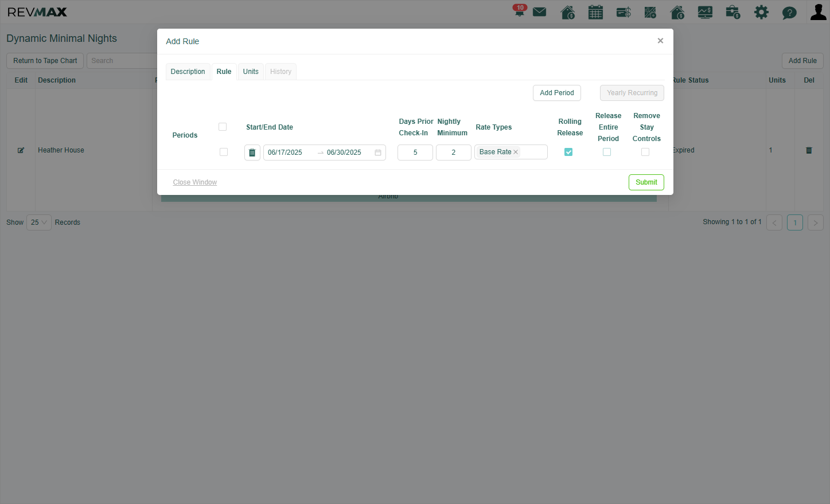Click Return to Tape Chart button

pyautogui.click(x=45, y=61)
